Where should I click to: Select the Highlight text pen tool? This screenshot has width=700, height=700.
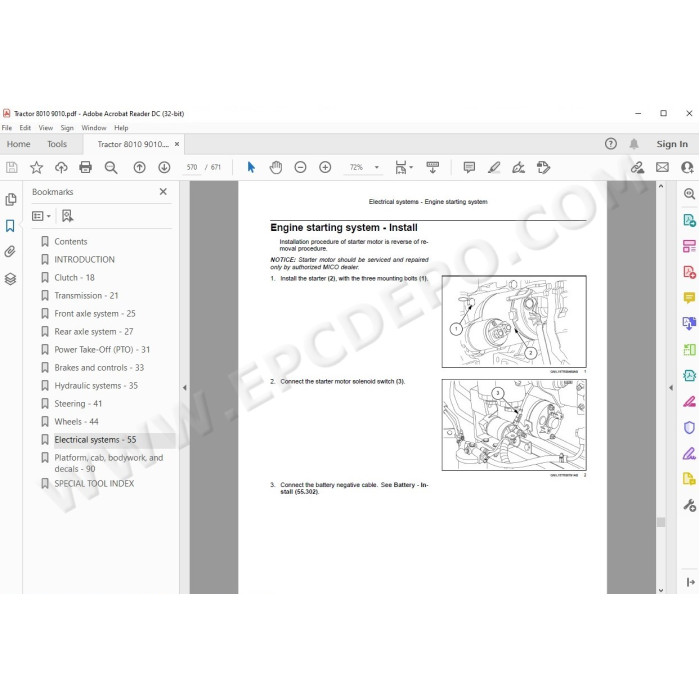coord(494,167)
